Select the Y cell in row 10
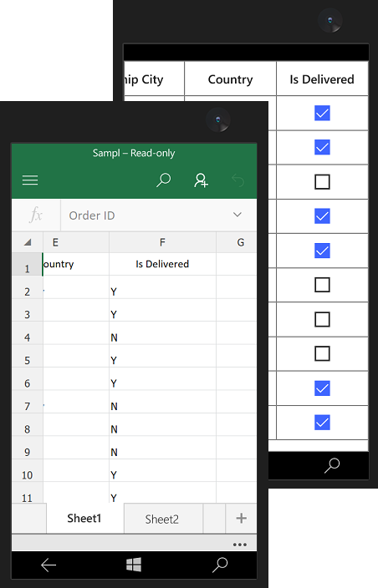Screen dimensions: 378x588 pos(162,470)
